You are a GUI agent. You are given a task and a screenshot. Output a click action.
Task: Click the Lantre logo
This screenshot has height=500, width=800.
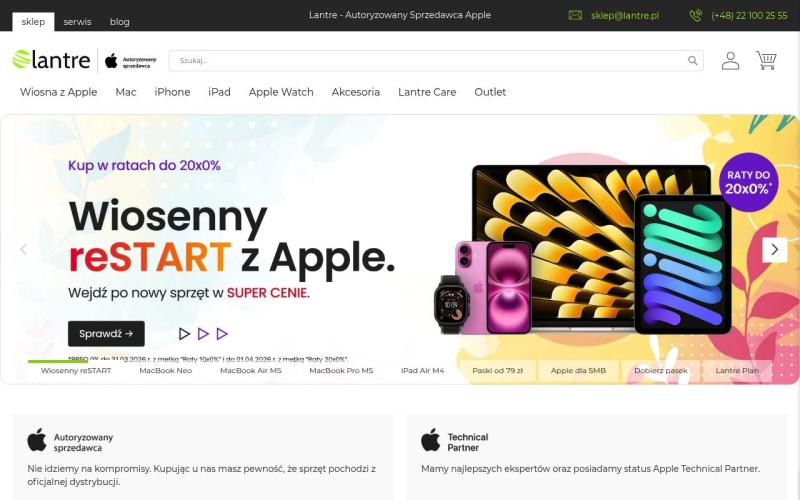(52, 60)
